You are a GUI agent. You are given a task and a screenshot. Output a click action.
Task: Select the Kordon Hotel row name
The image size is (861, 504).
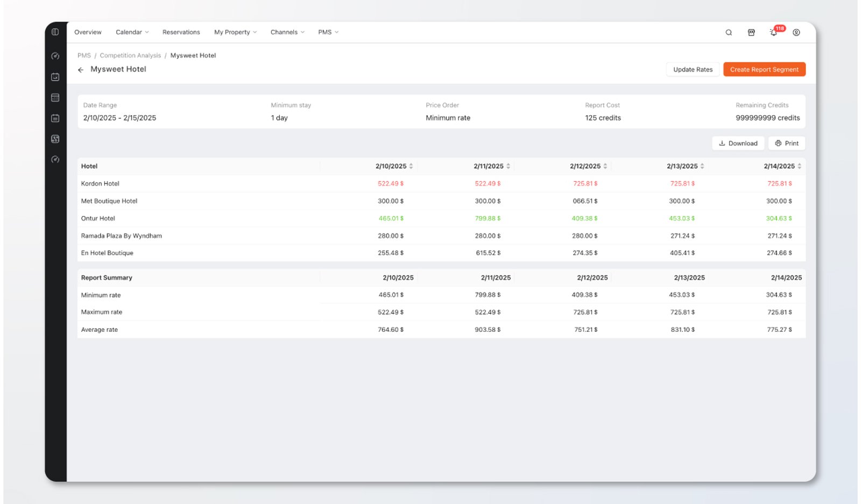click(100, 183)
